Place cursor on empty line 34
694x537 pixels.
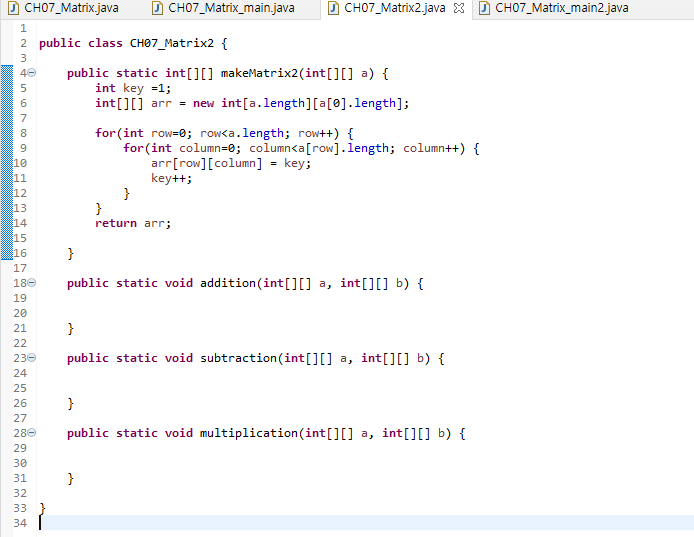pos(366,523)
